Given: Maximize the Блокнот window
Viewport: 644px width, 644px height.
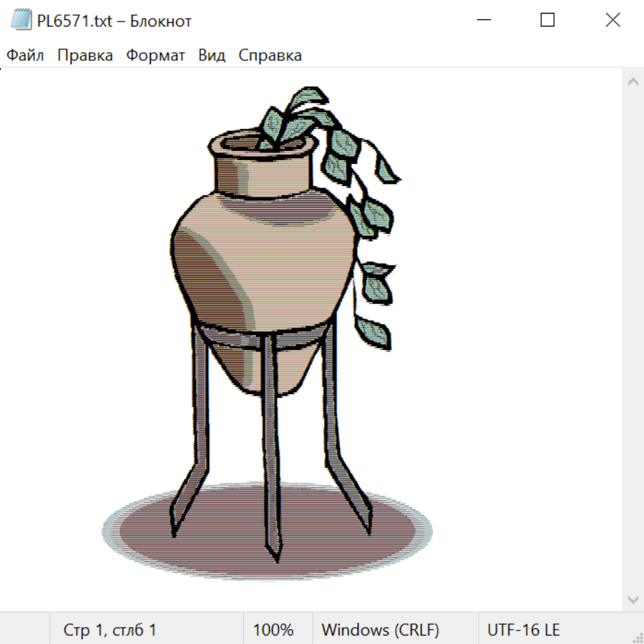Looking at the screenshot, I should [x=547, y=20].
